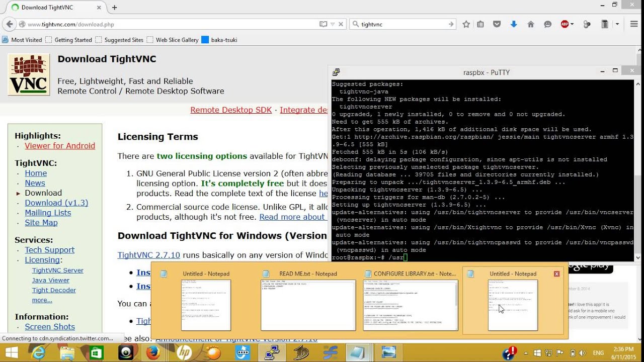Open the Action Center flag icon
644x362 pixels.
tap(559, 353)
